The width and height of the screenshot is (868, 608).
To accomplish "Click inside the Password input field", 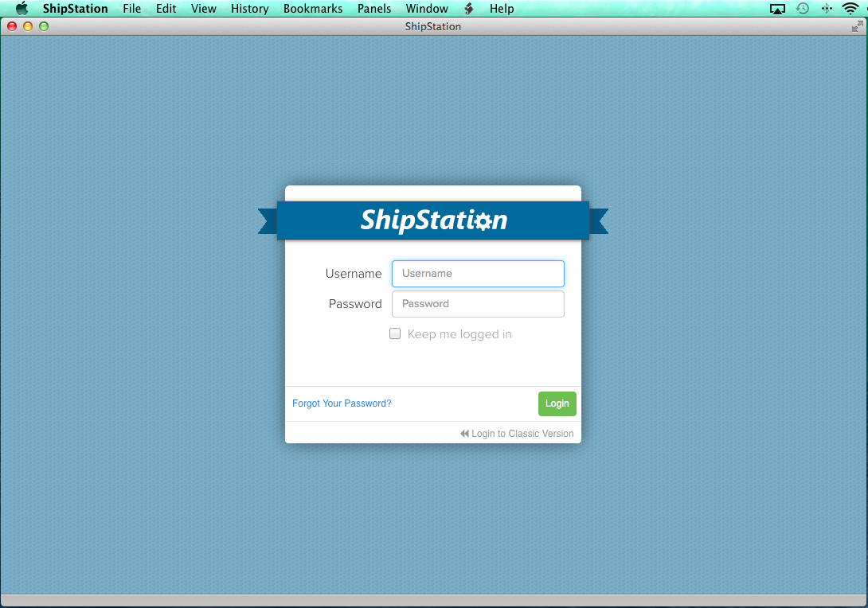I will point(478,303).
